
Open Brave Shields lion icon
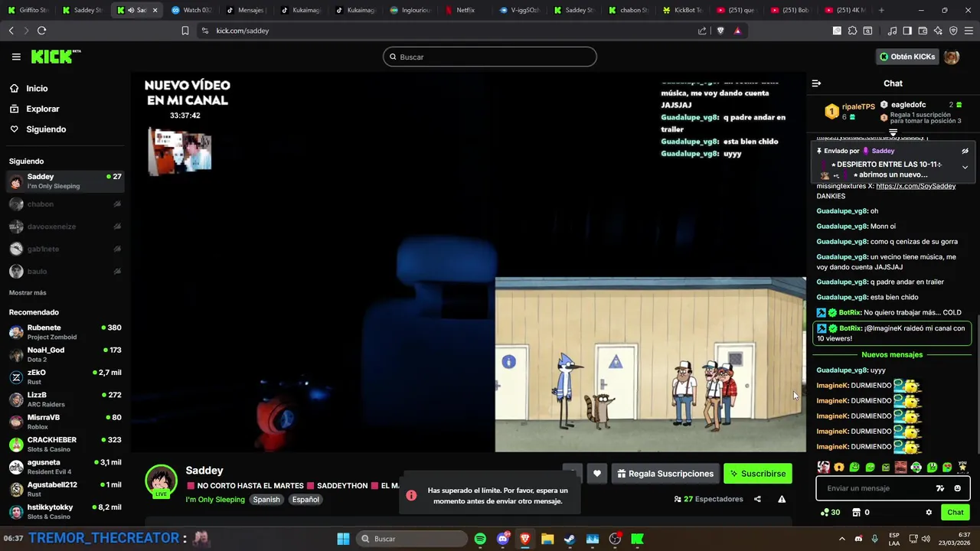coord(720,31)
